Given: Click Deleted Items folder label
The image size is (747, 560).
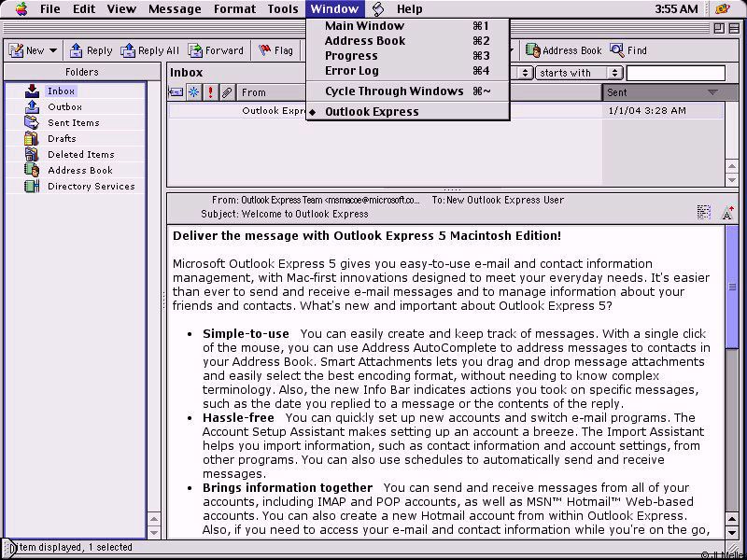Looking at the screenshot, I should click(81, 154).
